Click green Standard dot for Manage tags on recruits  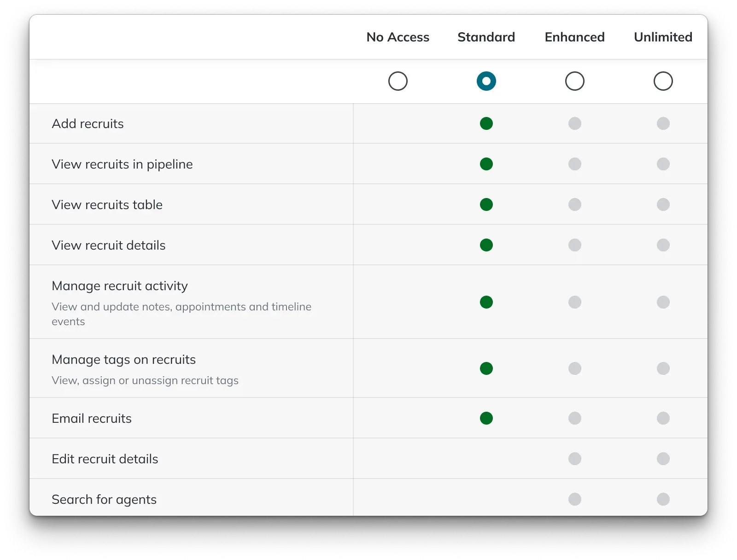486,368
